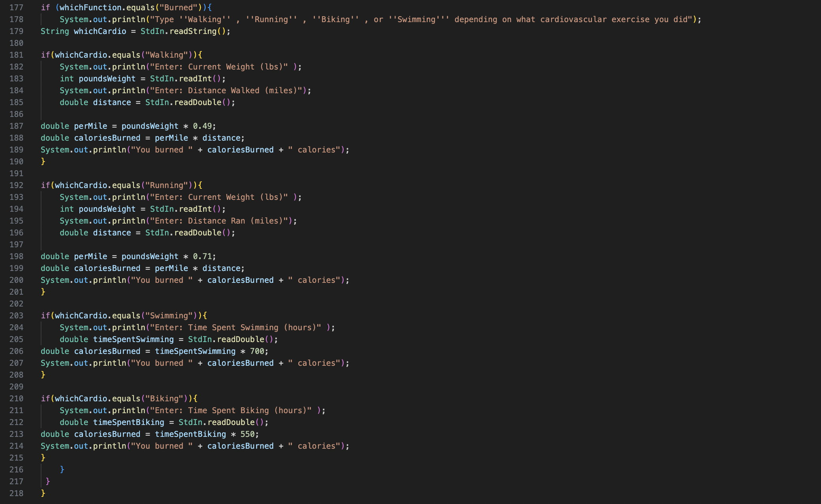Click the blue closing brace on line 216
The width and height of the screenshot is (821, 504).
tap(62, 469)
